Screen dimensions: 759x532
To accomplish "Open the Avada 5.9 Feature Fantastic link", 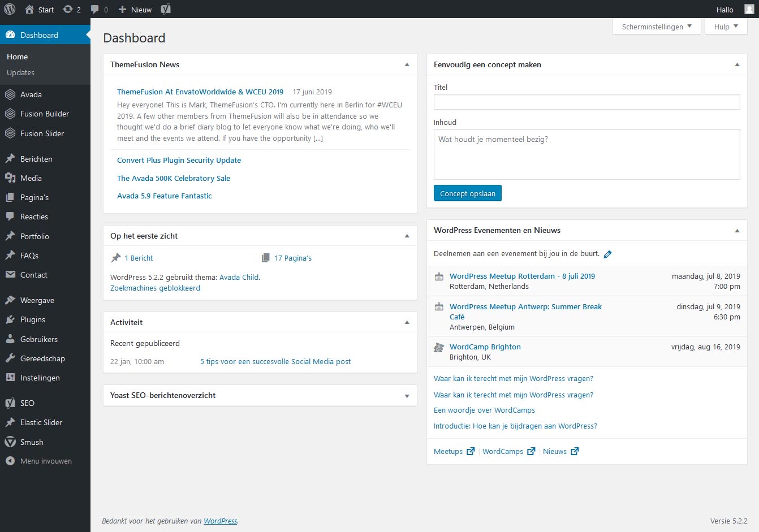I will point(165,196).
